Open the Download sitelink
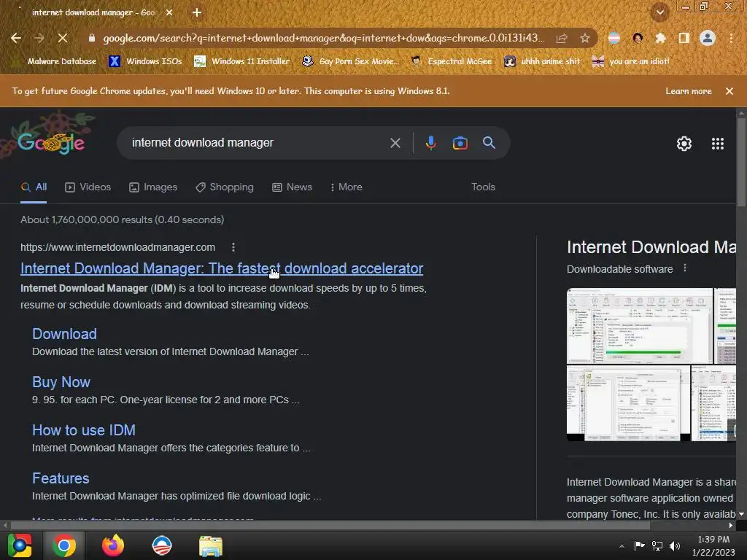Screen dimensions: 747x560 tap(64, 334)
